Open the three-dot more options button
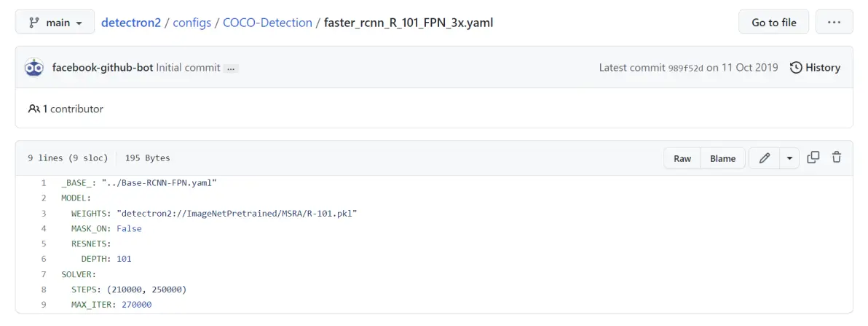Image resolution: width=868 pixels, height=326 pixels. [x=834, y=23]
